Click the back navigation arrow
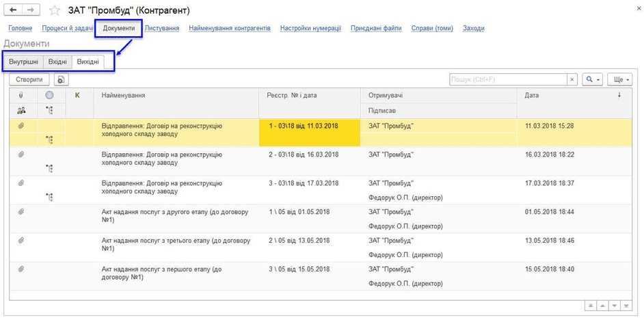The height and width of the screenshot is (320, 644). pos(14,10)
